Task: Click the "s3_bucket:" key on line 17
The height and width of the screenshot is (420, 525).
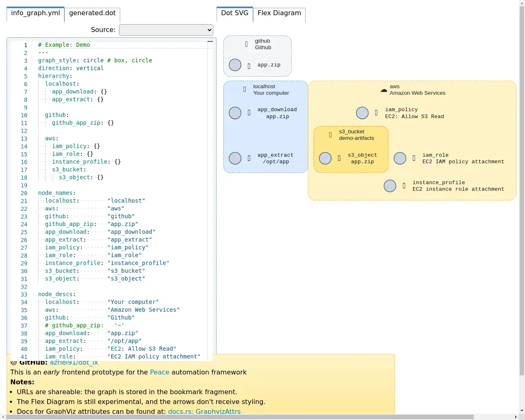Action: coord(69,170)
